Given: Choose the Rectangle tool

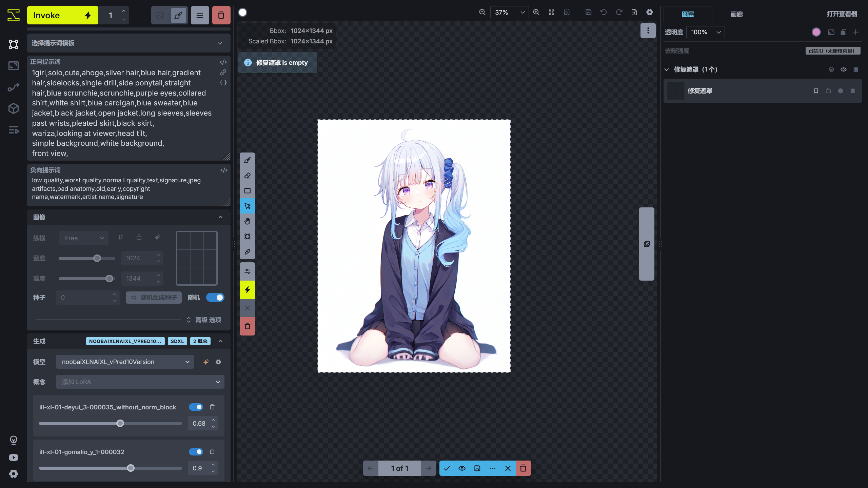Looking at the screenshot, I should pos(247,190).
